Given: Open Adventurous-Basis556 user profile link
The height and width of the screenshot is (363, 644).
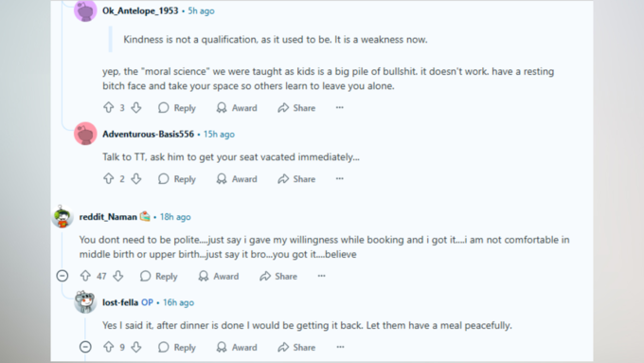Looking at the screenshot, I should coord(149,134).
